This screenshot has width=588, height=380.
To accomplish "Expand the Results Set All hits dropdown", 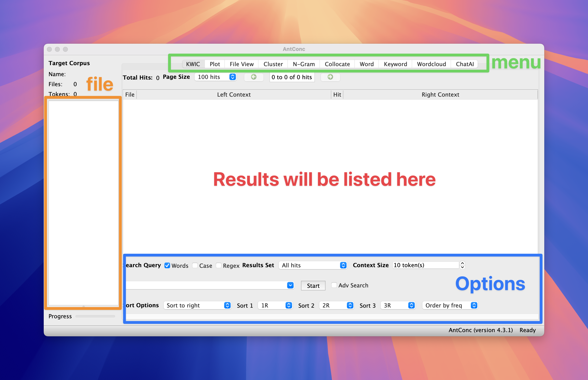I will point(313,265).
